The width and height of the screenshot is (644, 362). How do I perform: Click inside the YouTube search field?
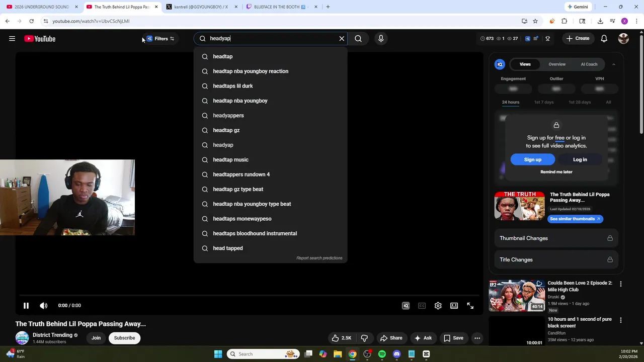click(x=272, y=38)
